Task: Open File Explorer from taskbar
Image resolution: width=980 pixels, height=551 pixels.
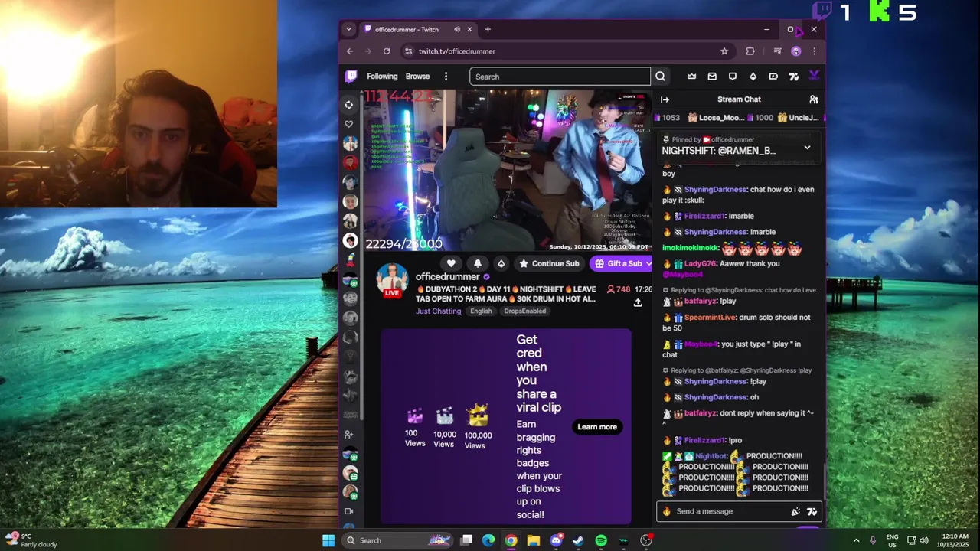Action: coord(534,540)
